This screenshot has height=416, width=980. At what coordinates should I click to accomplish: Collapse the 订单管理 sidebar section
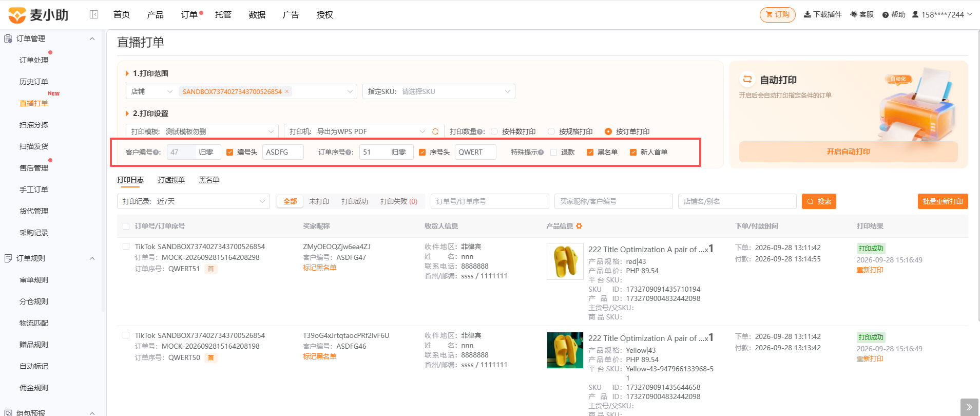pyautogui.click(x=92, y=39)
